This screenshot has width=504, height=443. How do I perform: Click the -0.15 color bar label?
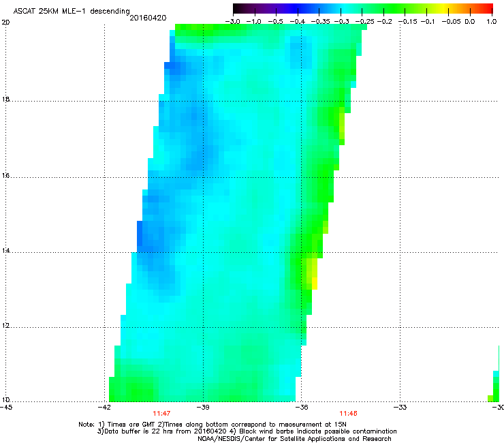click(407, 22)
